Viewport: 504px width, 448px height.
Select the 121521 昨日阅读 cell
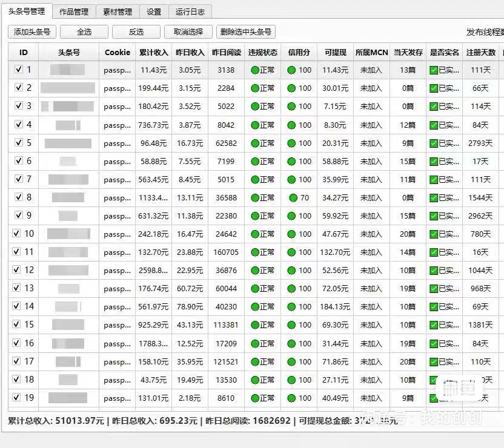click(x=227, y=362)
